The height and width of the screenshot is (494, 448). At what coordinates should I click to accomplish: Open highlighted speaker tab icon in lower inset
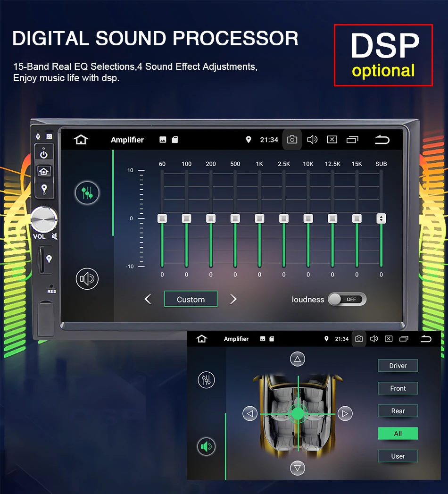[206, 446]
